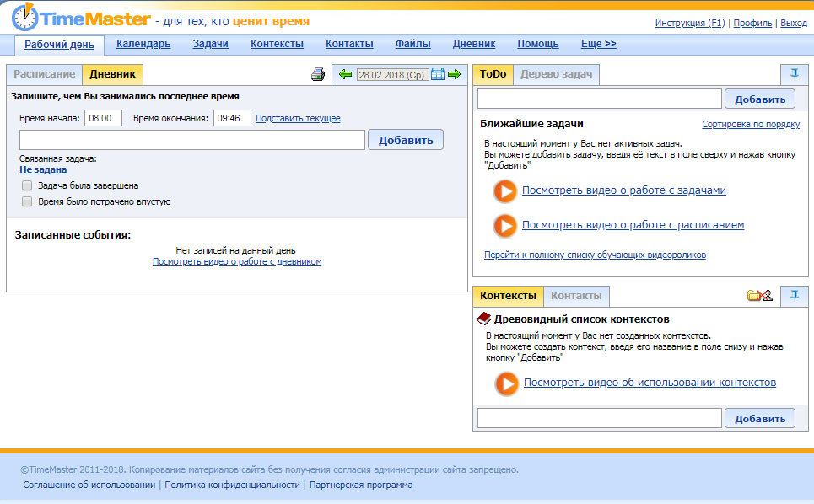Viewport: 814px width, 504px height.
Task: Enable 'Время было потрачено впустую' checkbox
Action: [x=28, y=202]
